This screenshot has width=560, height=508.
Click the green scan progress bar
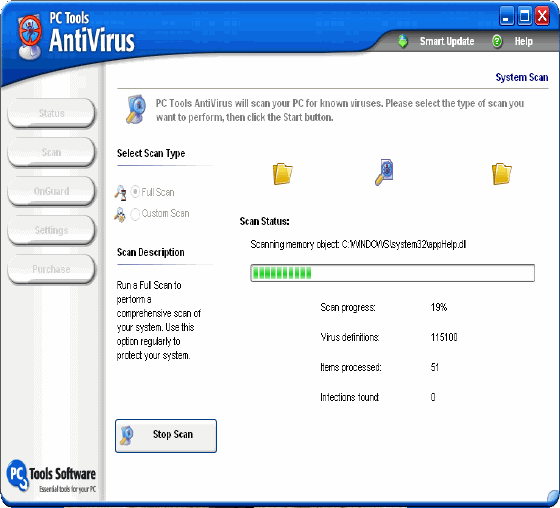click(392, 273)
